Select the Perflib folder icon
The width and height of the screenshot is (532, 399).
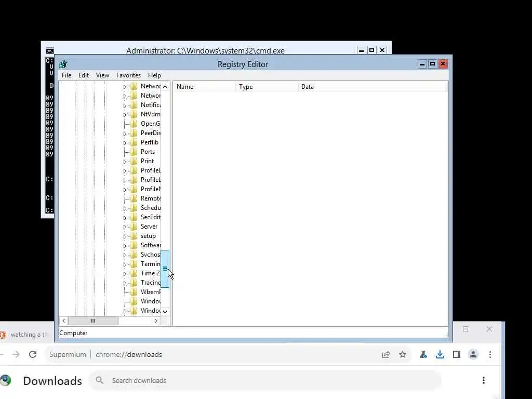134,142
